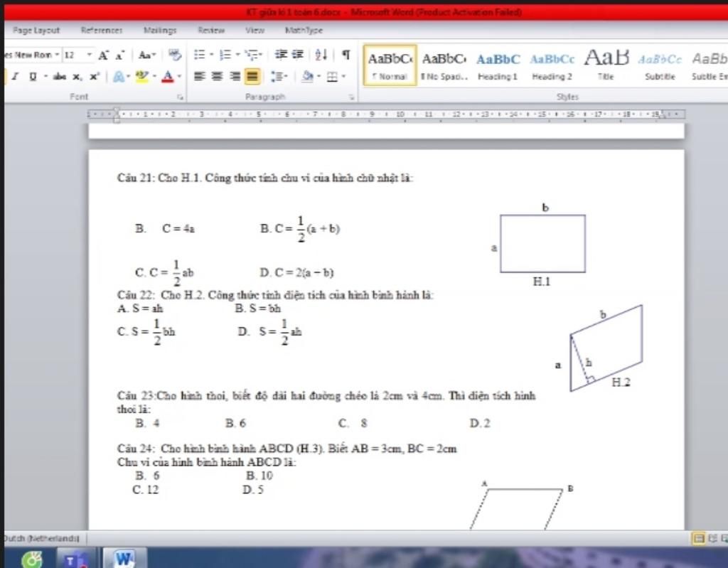Apply the Normal style
Image resolution: width=728 pixels, height=568 pixels.
pos(390,65)
